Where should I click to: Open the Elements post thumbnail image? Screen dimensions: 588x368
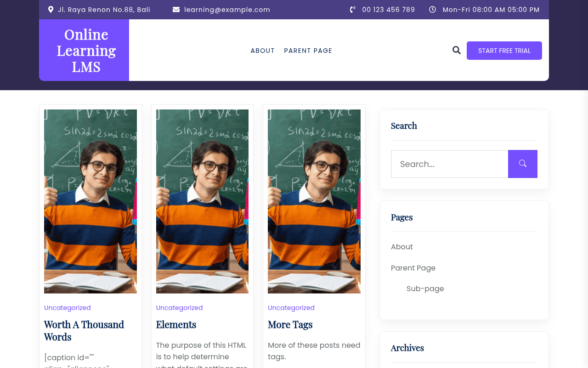coord(202,201)
